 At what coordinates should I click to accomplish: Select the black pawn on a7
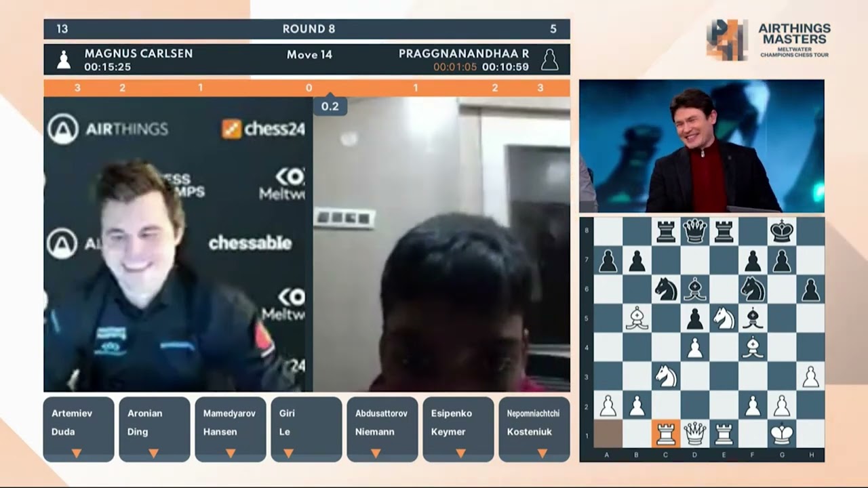tap(607, 260)
